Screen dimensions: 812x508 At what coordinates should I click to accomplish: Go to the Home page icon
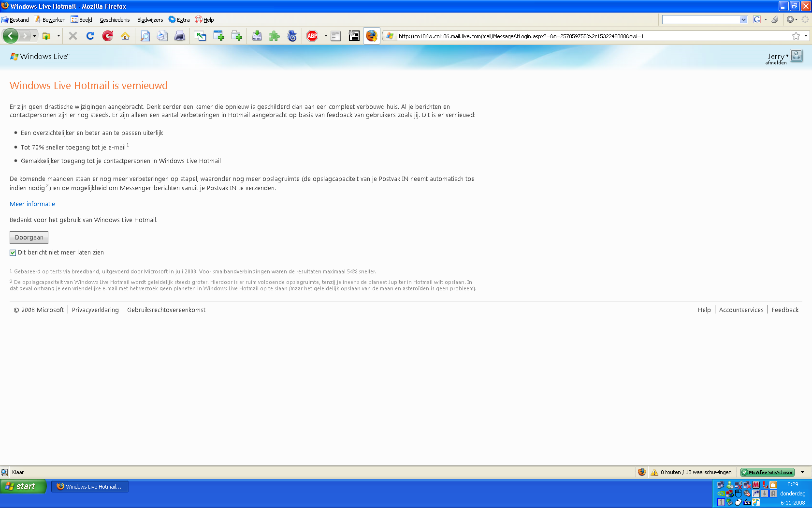(125, 36)
